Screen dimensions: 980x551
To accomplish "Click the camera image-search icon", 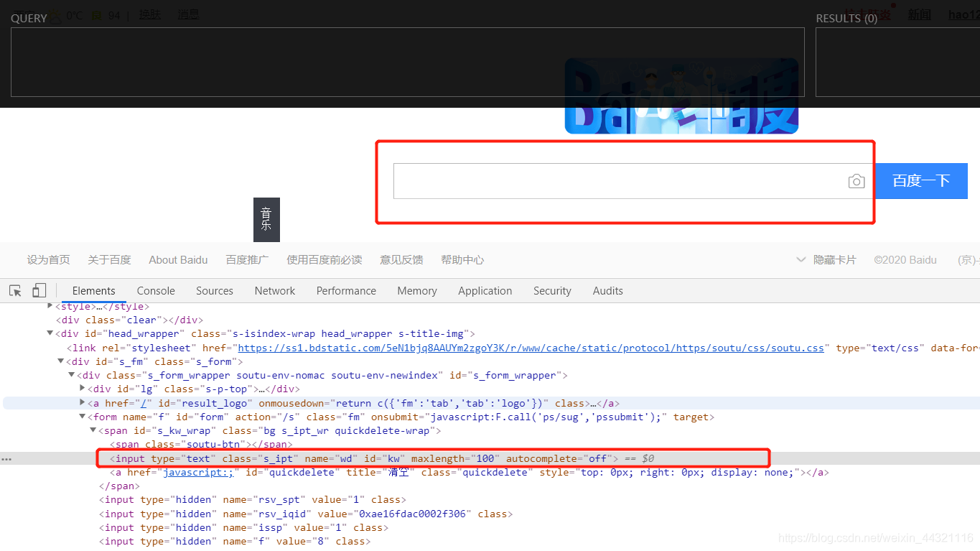I will (856, 181).
